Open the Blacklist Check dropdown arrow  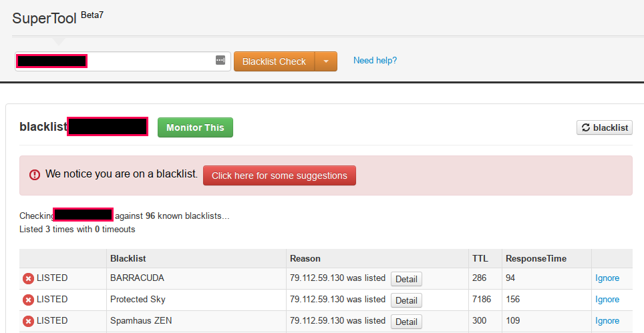[x=326, y=61]
